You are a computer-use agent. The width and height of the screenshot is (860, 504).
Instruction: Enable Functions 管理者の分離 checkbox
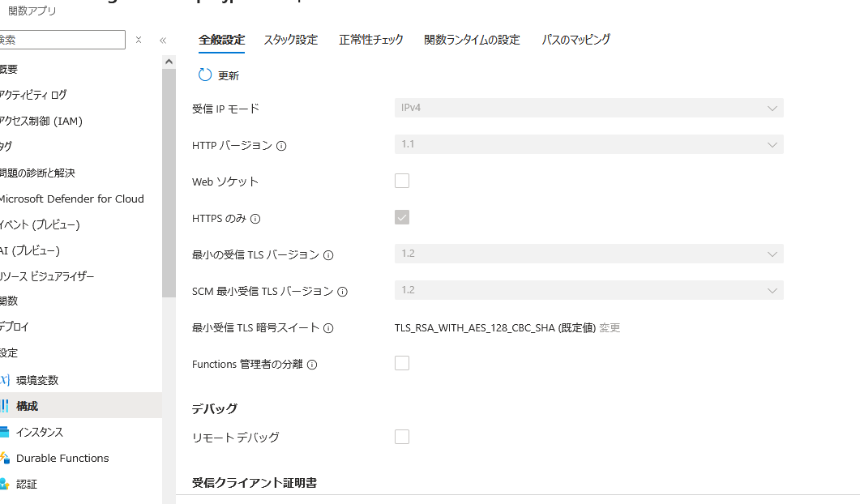(402, 363)
